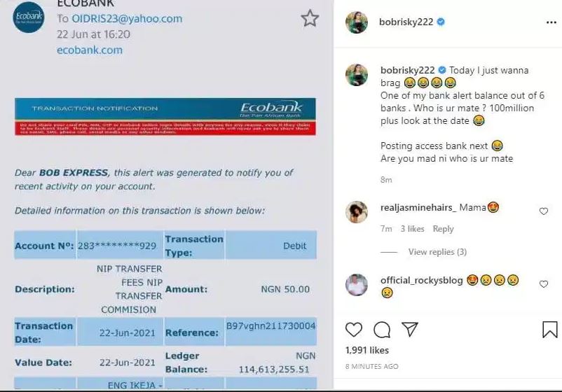
Task: Open official_rockysblog avatar
Action: tap(357, 285)
